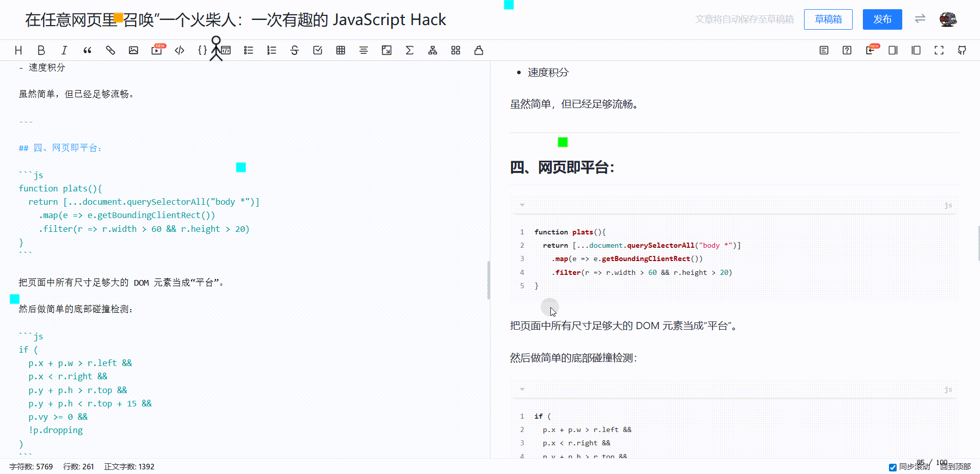Image resolution: width=980 pixels, height=474 pixels.
Task: Click the 回到顶部 back-to-top link
Action: pos(955,467)
